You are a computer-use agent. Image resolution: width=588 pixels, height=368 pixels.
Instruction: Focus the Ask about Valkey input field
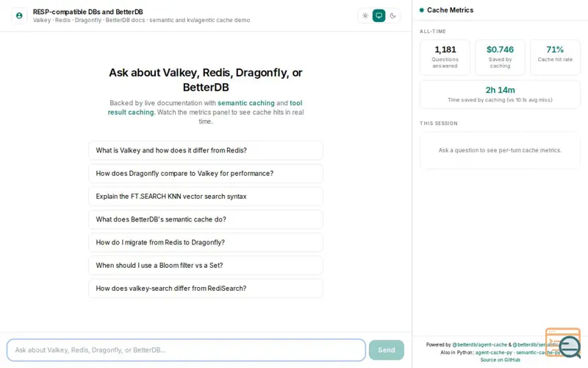coord(186,350)
